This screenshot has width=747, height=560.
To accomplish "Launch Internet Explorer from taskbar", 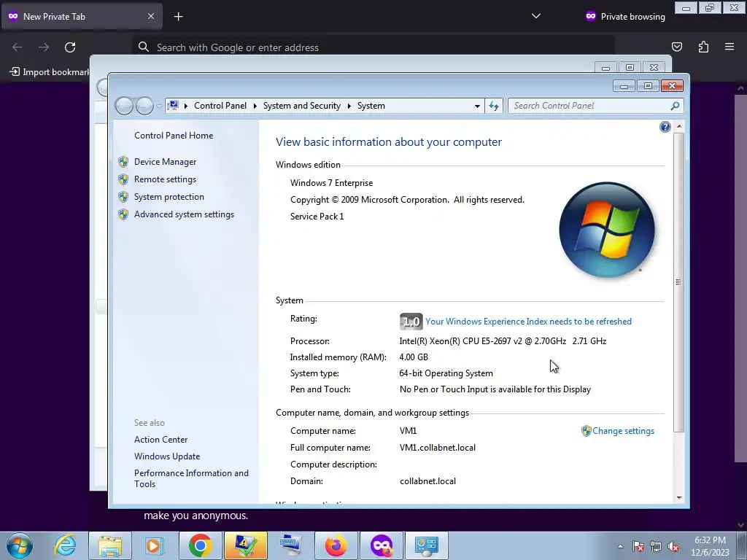I will 65,545.
